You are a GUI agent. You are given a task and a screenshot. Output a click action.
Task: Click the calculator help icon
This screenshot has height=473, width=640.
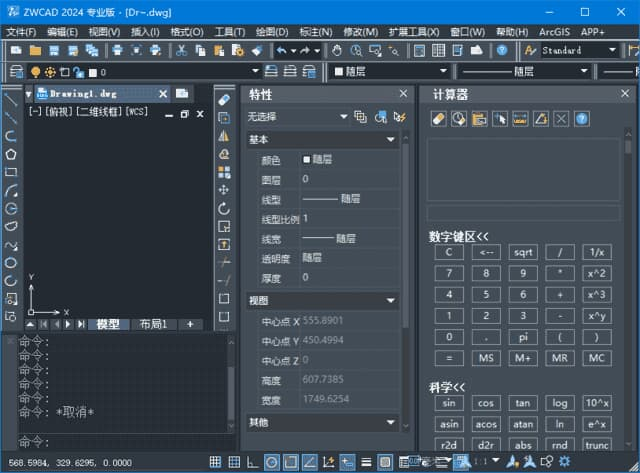(581, 118)
